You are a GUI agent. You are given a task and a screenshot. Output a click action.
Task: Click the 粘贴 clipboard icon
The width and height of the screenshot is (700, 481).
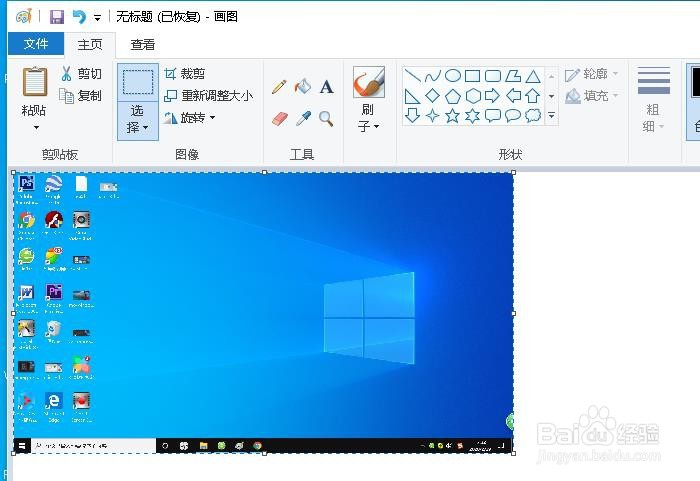tap(35, 81)
